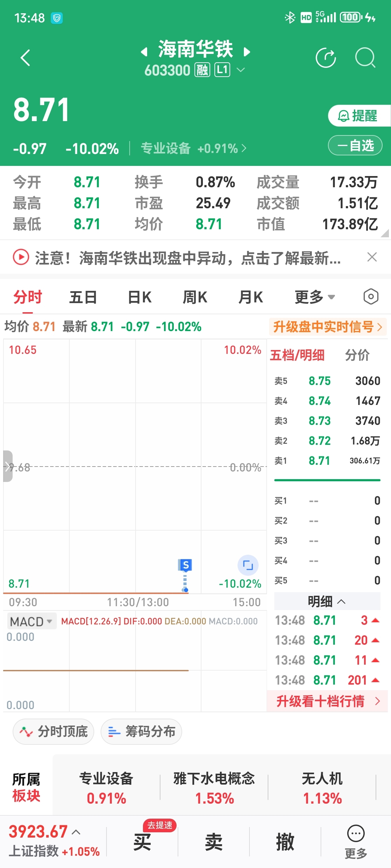
Task: Expand the 上证指数 3923.67 index bar
Action: coord(54,841)
